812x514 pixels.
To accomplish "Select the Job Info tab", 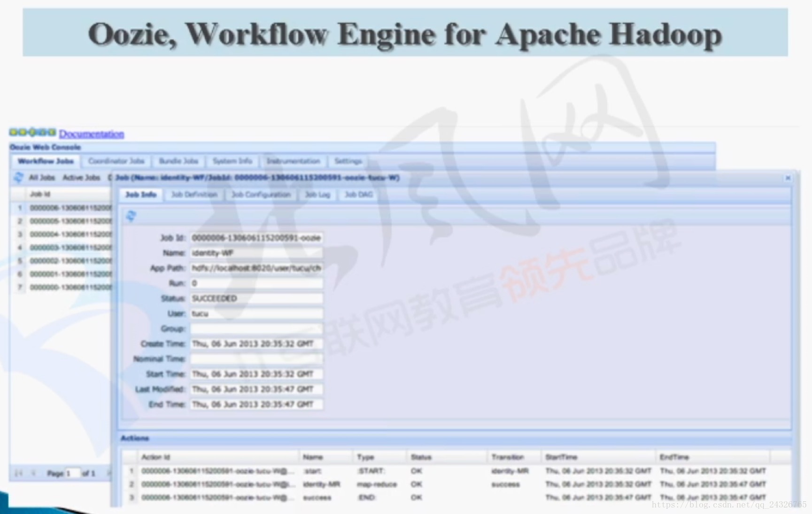I will [141, 195].
